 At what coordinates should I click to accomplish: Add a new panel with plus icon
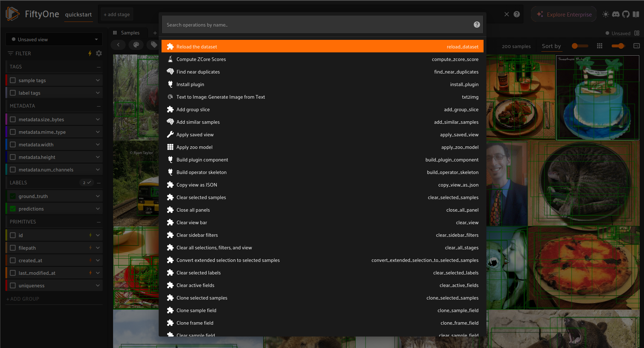click(x=155, y=33)
